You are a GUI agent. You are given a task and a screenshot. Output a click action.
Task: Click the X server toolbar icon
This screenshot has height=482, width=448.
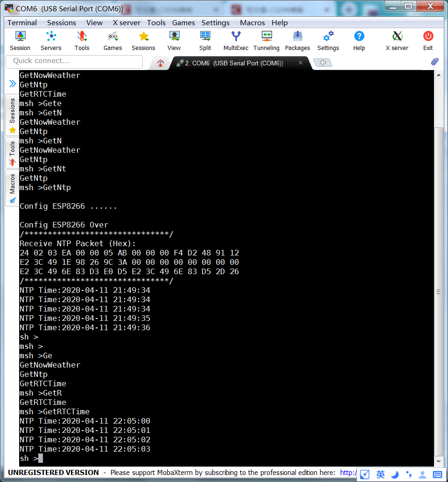[397, 40]
